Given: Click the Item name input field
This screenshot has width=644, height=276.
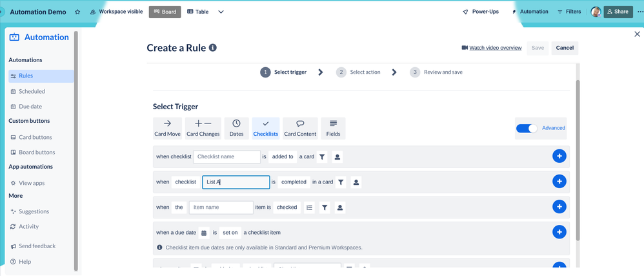Looking at the screenshot, I should click(x=221, y=207).
